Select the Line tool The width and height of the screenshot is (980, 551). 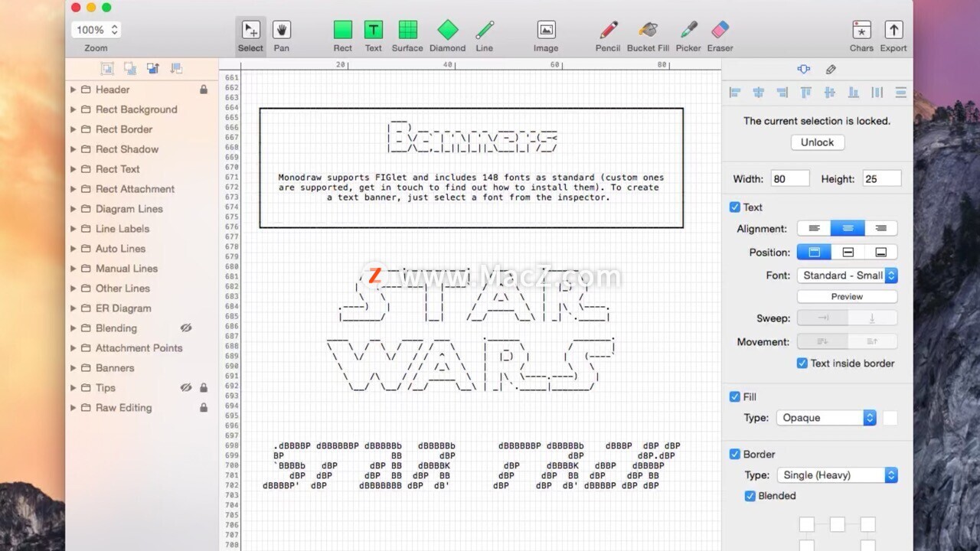(484, 36)
